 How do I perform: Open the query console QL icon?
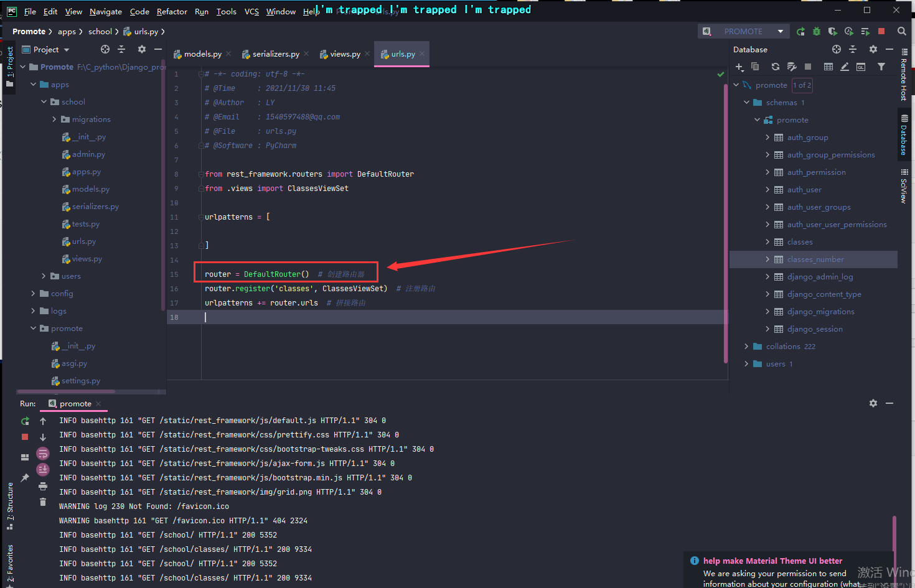tap(861, 67)
